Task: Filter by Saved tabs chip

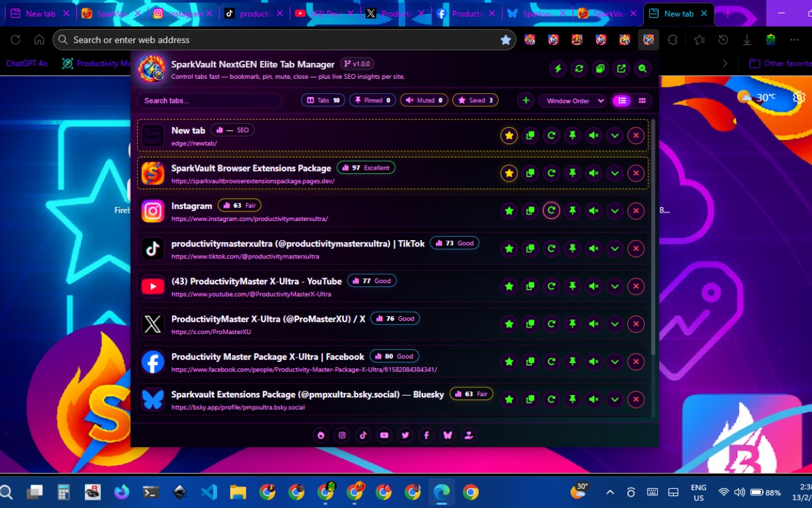Action: coord(475,100)
